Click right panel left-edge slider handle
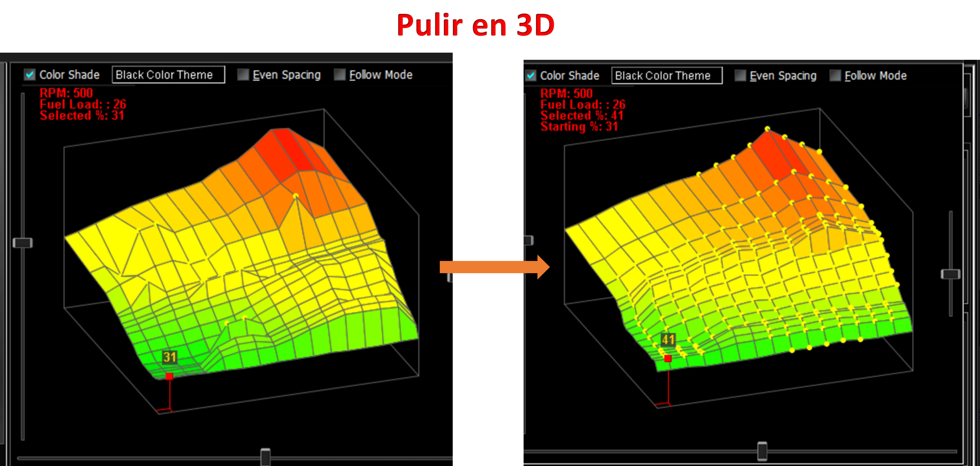Image resolution: width=980 pixels, height=466 pixels. click(x=529, y=240)
